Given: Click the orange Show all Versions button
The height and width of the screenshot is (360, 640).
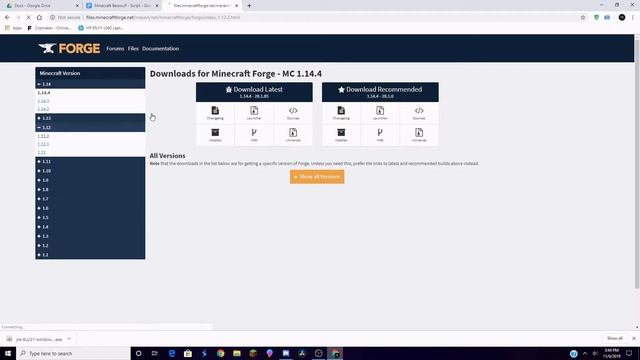Looking at the screenshot, I should pos(317,177).
